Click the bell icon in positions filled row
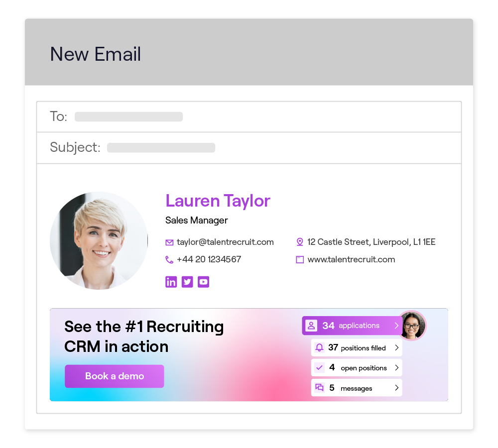498x448 pixels. 319,347
